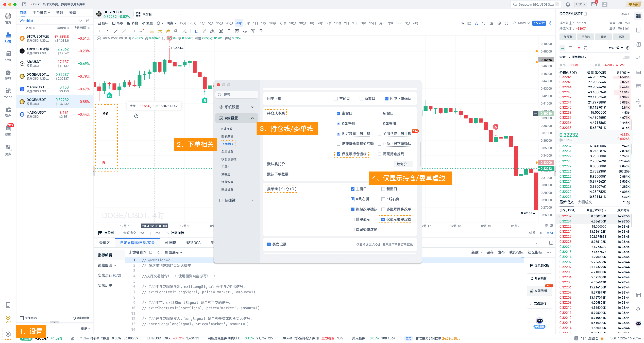
Task: Select the vertical line drawing tool
Action: coord(108,31)
